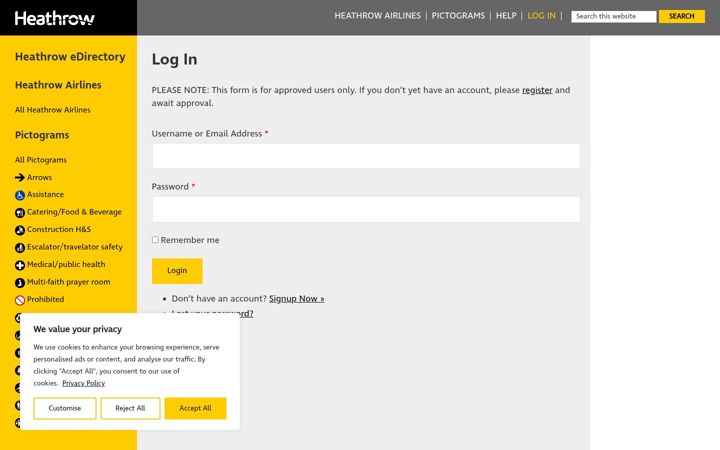Click the Medical/public health cross icon
This screenshot has height=450, width=720.
click(20, 265)
